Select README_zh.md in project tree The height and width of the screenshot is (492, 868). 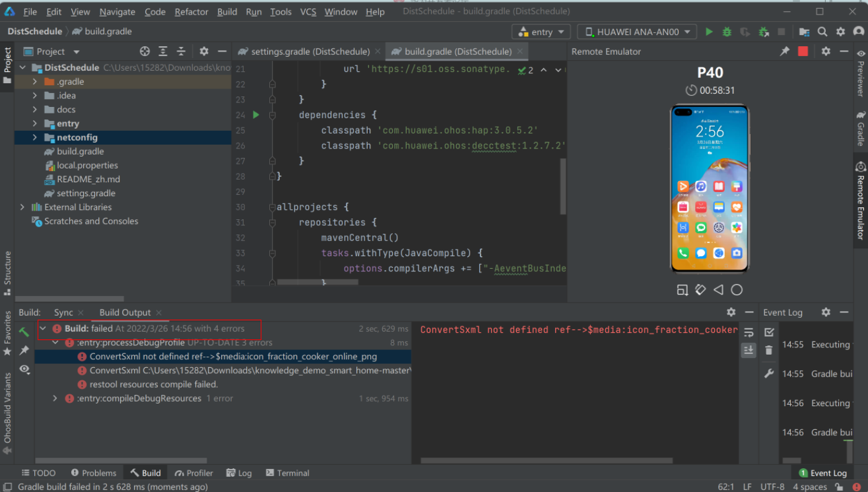click(88, 179)
